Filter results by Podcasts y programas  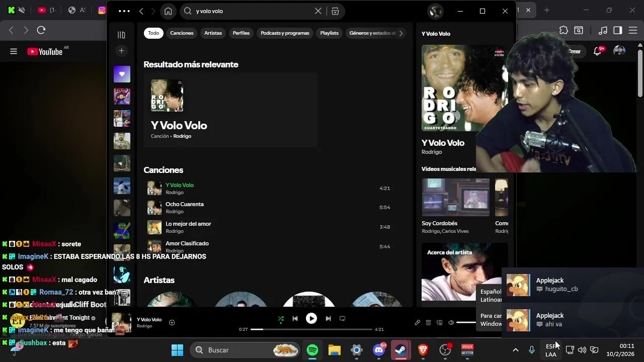coord(285,33)
